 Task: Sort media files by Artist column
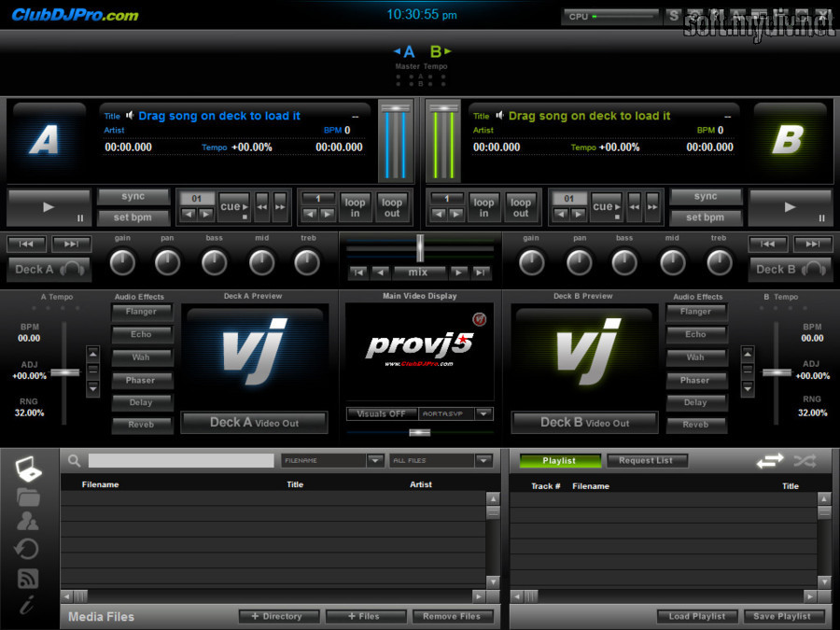421,484
